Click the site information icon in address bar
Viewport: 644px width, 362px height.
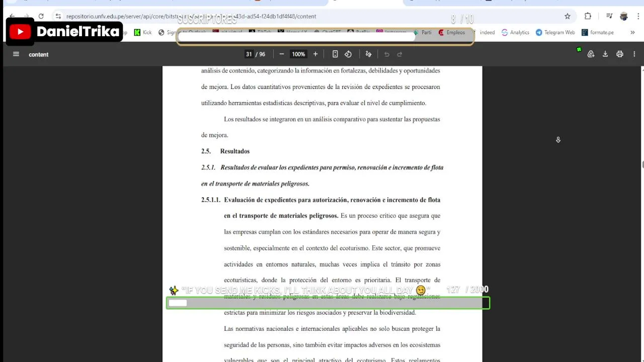click(x=58, y=16)
